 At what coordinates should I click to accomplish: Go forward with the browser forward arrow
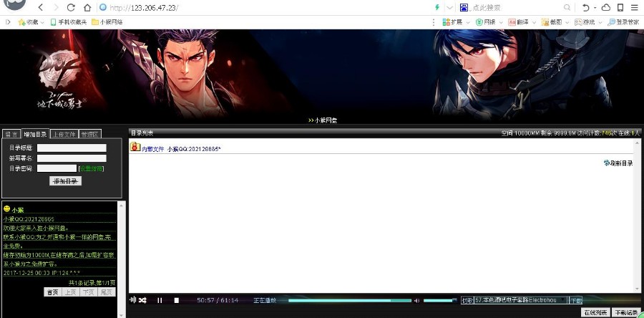pyautogui.click(x=56, y=7)
